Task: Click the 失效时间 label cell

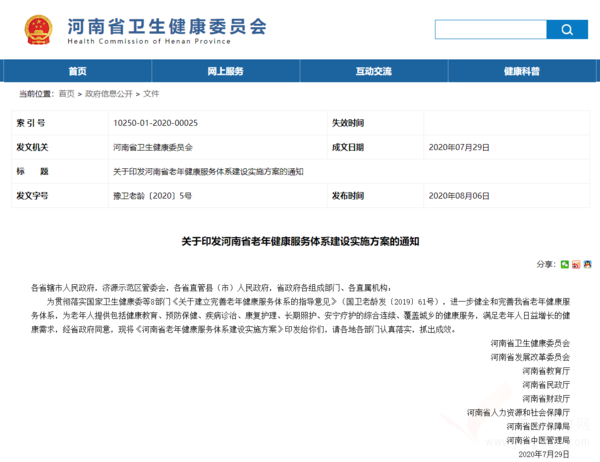Action: [375, 123]
